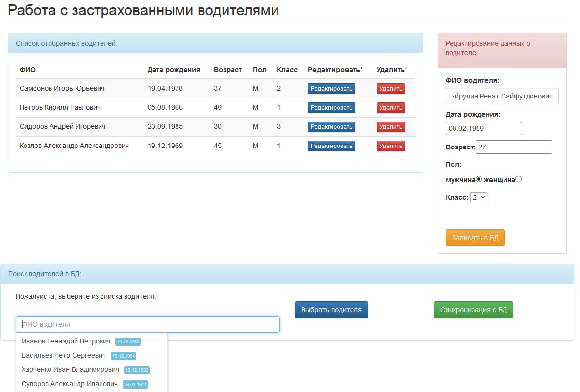The height and width of the screenshot is (392, 580).
Task: Click Удалить for Петров Кирилл Павлович
Action: click(391, 108)
